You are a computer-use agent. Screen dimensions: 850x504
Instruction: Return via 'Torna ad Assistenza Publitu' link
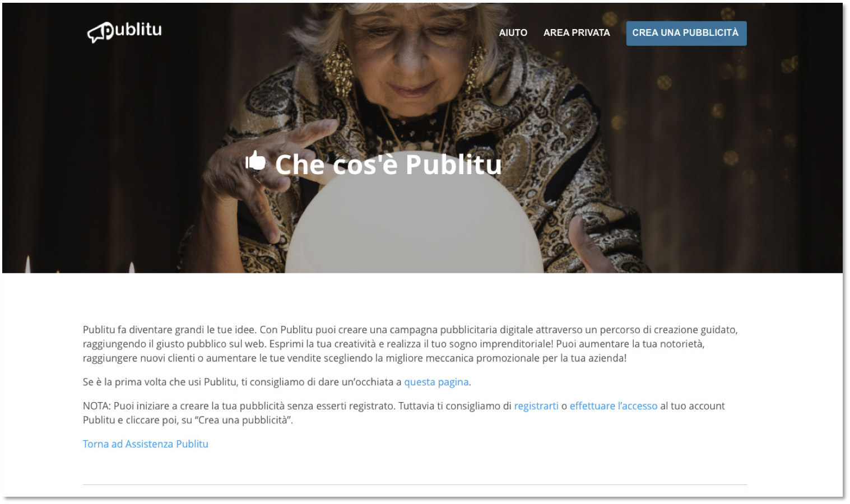tap(146, 444)
